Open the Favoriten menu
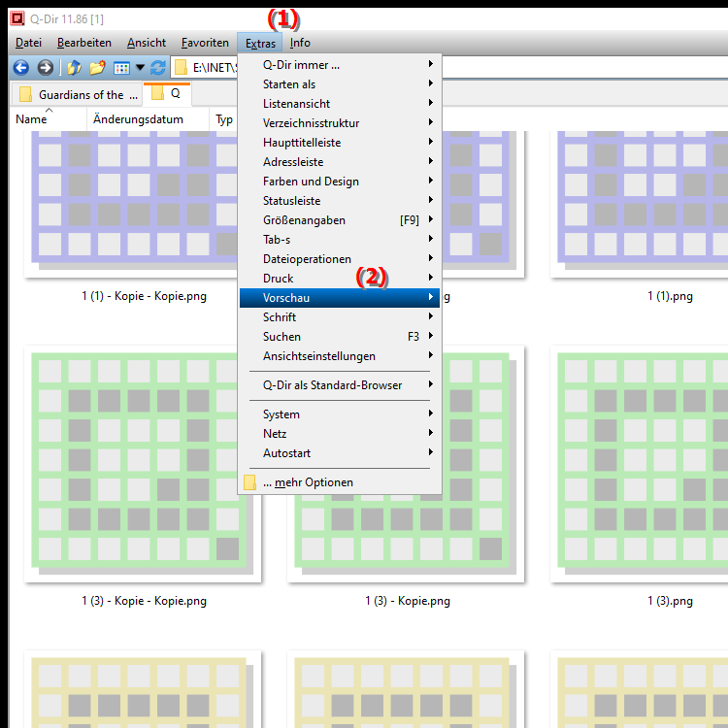Image resolution: width=728 pixels, height=728 pixels. tap(205, 43)
